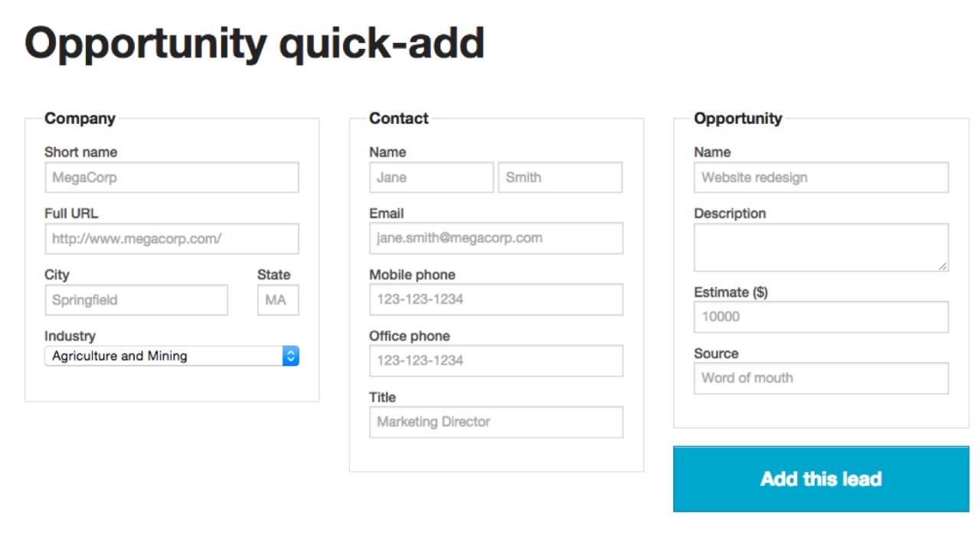Viewport: 980px width, 551px height.
Task: Click the Email label in Contact
Action: [386, 214]
